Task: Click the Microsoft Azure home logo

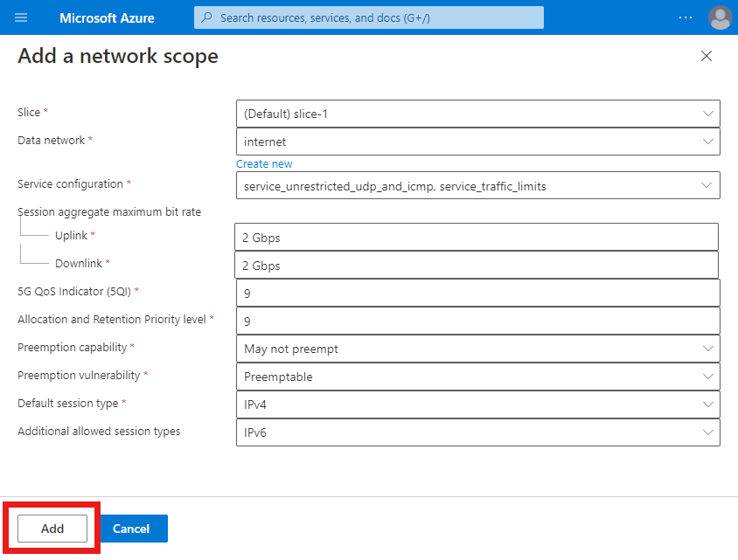Action: (107, 17)
